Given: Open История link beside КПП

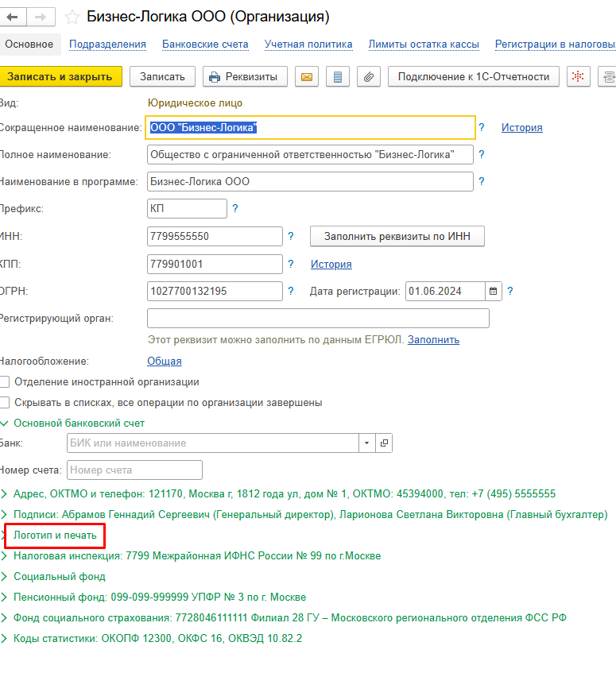Looking at the screenshot, I should tap(331, 264).
